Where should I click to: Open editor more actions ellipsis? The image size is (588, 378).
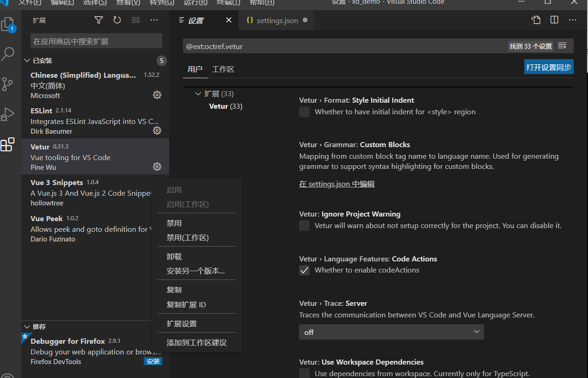(572, 20)
